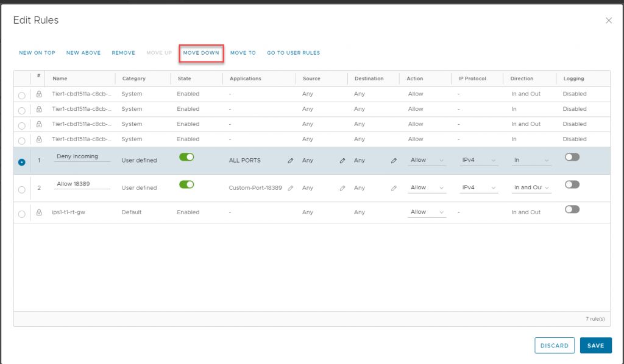Select the ips1-t1-rt-gw default rule radio button
The height and width of the screenshot is (364, 624).
point(22,214)
